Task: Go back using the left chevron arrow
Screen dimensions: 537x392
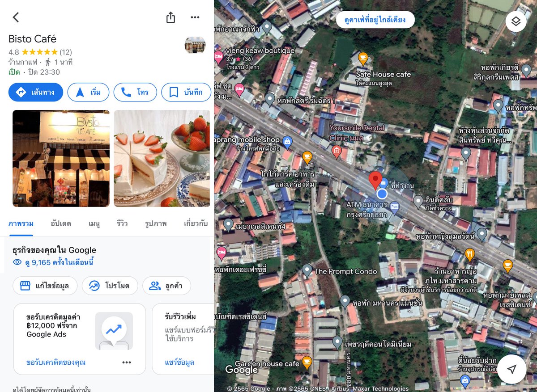Action: pos(16,17)
